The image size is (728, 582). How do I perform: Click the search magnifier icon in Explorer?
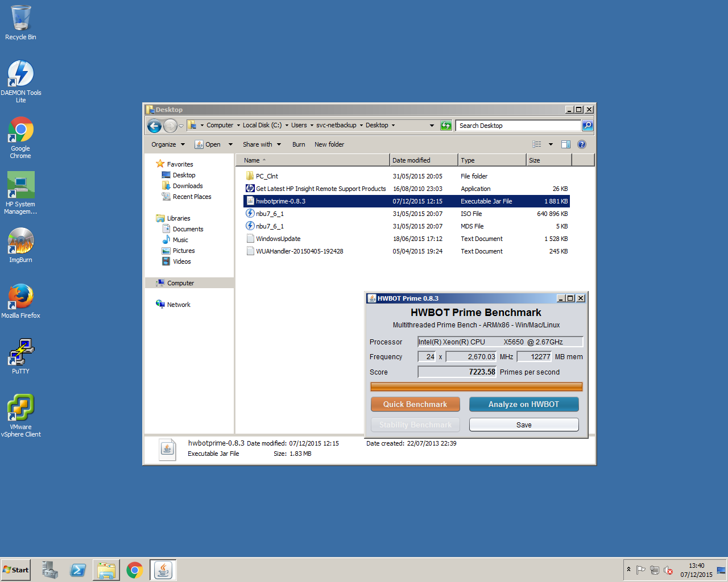click(588, 126)
